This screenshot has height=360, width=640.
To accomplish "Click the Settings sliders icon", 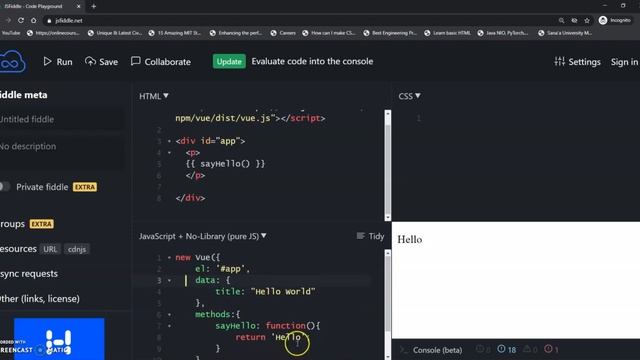I will (x=559, y=61).
